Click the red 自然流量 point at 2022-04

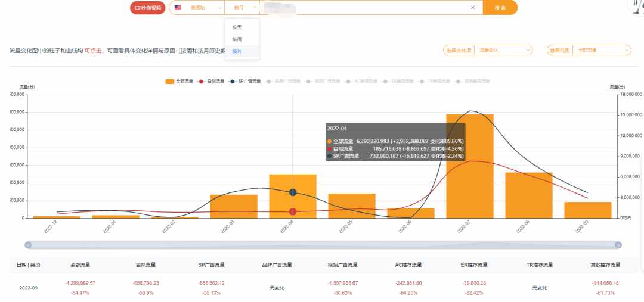293,211
